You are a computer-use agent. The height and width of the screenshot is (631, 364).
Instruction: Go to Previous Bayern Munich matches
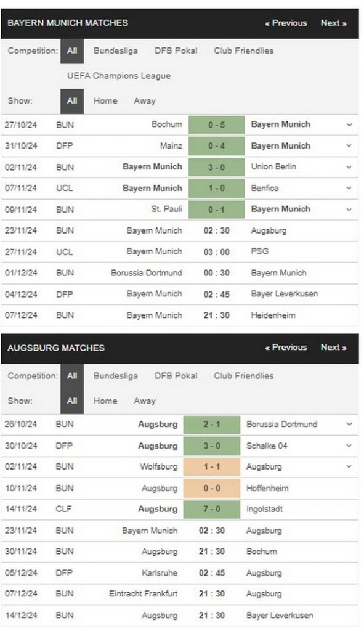(286, 23)
